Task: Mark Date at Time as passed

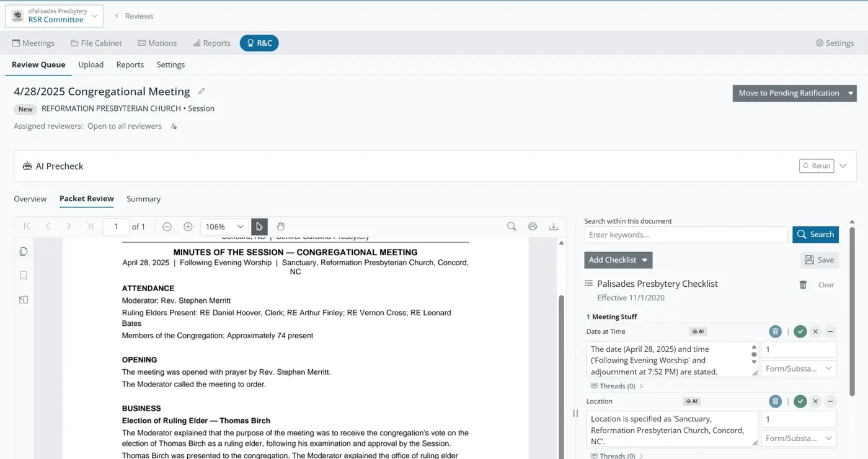Action: [x=800, y=331]
